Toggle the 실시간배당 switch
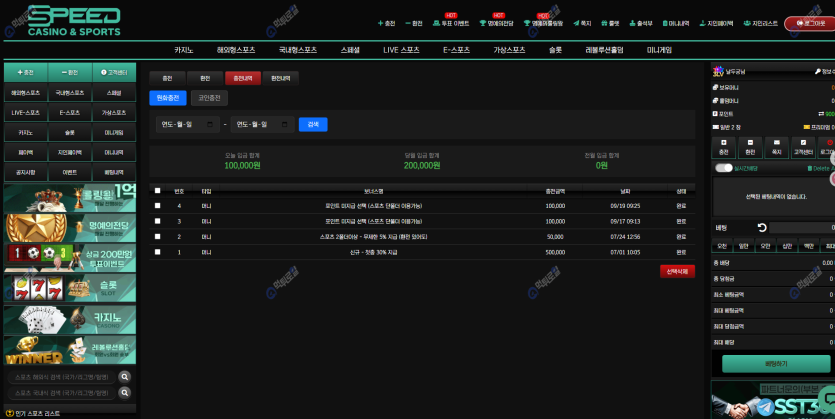Image resolution: width=835 pixels, height=419 pixels. [x=723, y=168]
